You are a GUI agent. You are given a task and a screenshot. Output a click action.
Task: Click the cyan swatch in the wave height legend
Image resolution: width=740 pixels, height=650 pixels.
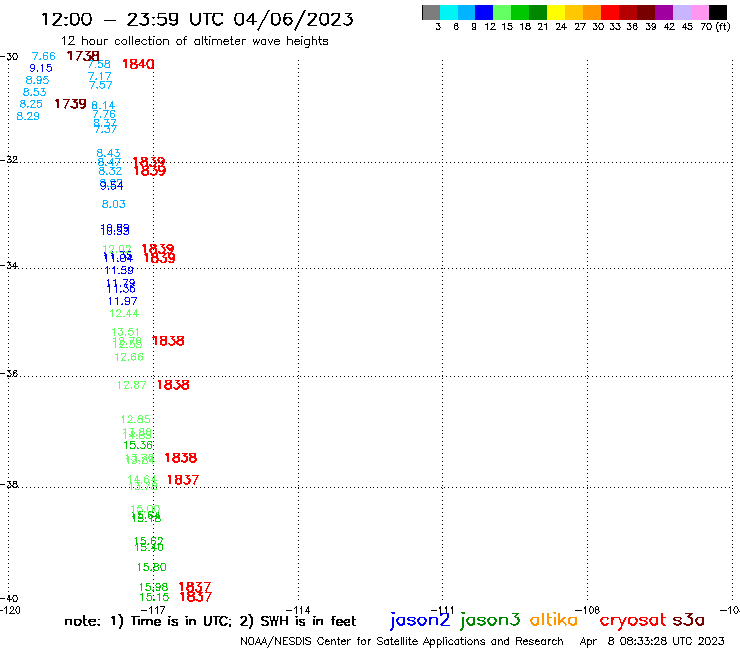click(x=449, y=12)
